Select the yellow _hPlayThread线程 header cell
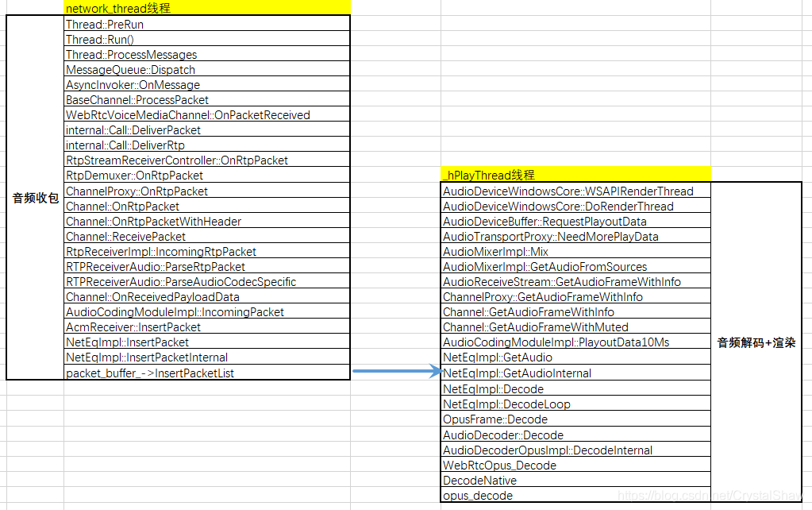 (575, 175)
